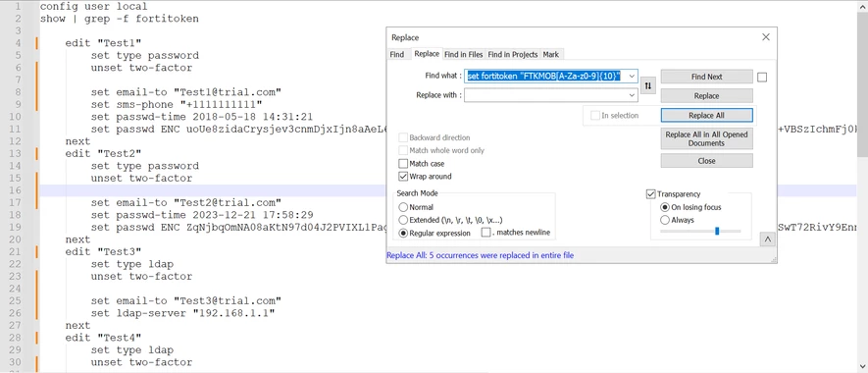The image size is (868, 373).
Task: Disable Wrap around checkbox
Action: (x=403, y=177)
